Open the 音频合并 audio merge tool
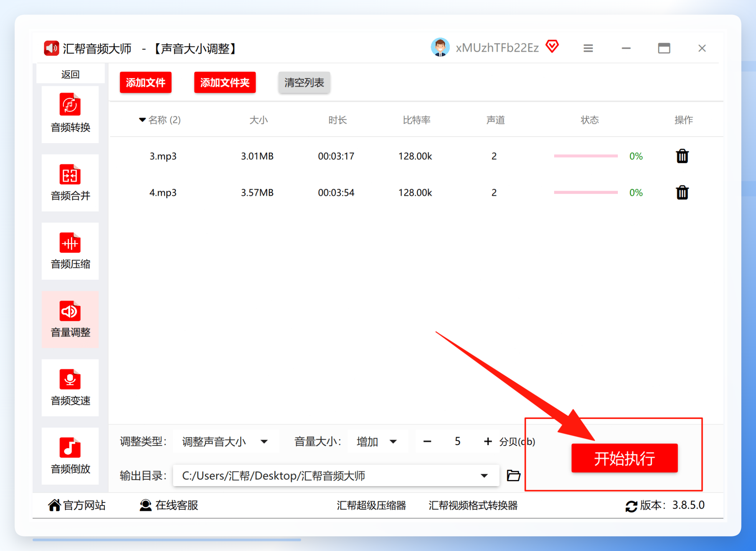Image resolution: width=756 pixels, height=551 pixels. (x=70, y=183)
